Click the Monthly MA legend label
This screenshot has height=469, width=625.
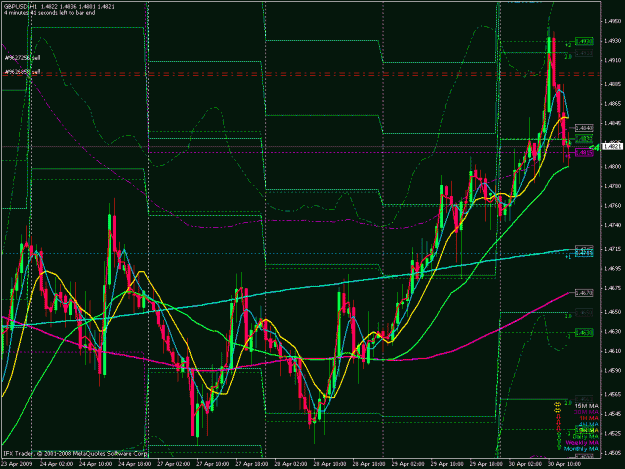[x=582, y=449]
